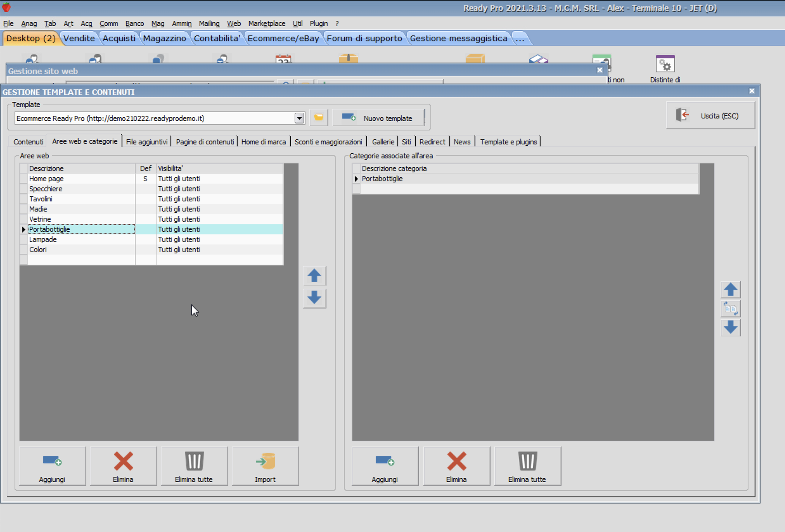Open the Marketplace menu
This screenshot has width=785, height=532.
[x=267, y=24]
